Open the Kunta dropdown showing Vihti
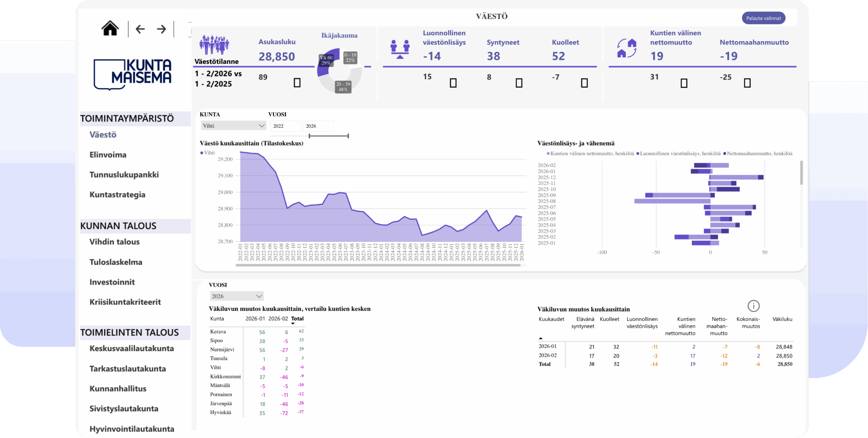Screen dimensions: 868x438 233,126
